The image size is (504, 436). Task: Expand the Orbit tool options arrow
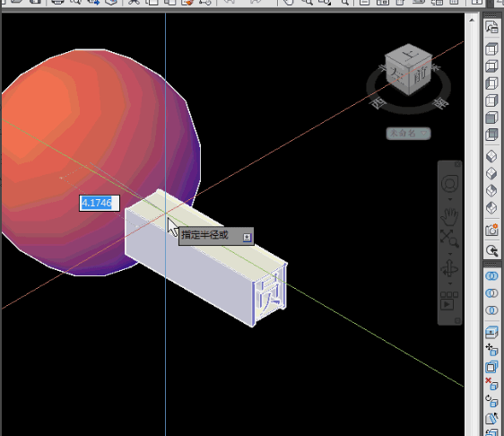pos(449,283)
